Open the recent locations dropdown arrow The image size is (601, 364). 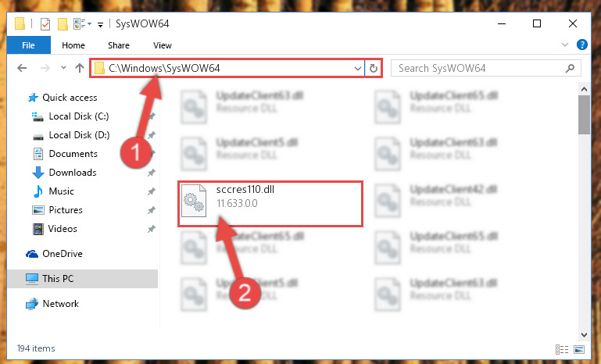point(63,68)
